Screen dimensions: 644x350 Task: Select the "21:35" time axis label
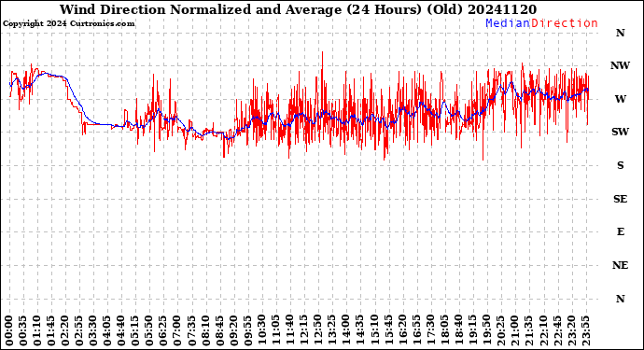pos(528,330)
